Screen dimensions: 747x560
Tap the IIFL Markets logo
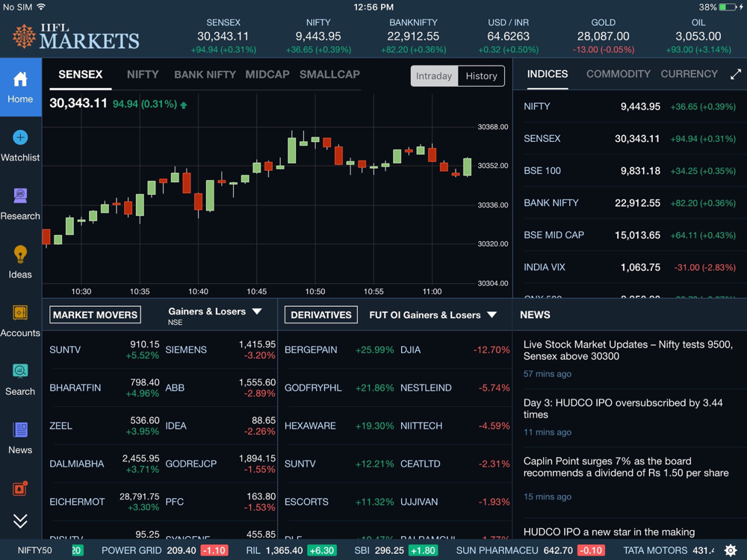[x=76, y=36]
